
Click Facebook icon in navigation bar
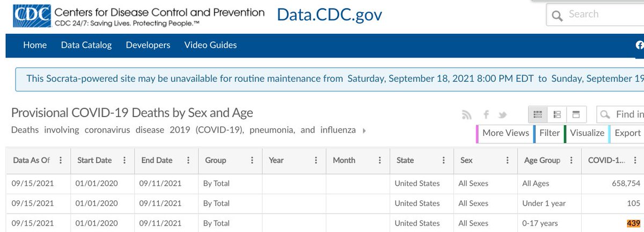point(639,46)
